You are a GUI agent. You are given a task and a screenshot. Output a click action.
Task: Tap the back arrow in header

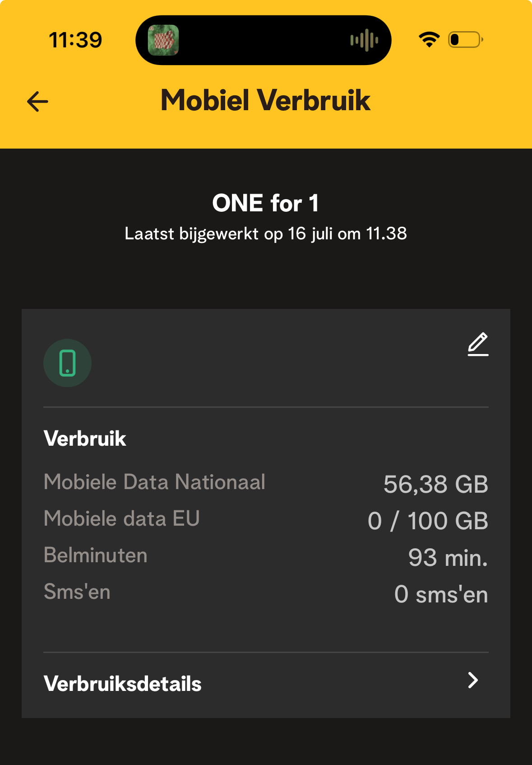tap(38, 101)
